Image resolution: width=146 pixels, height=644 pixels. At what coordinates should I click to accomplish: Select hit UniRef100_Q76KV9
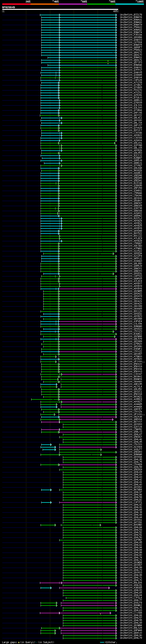(x=131, y=103)
